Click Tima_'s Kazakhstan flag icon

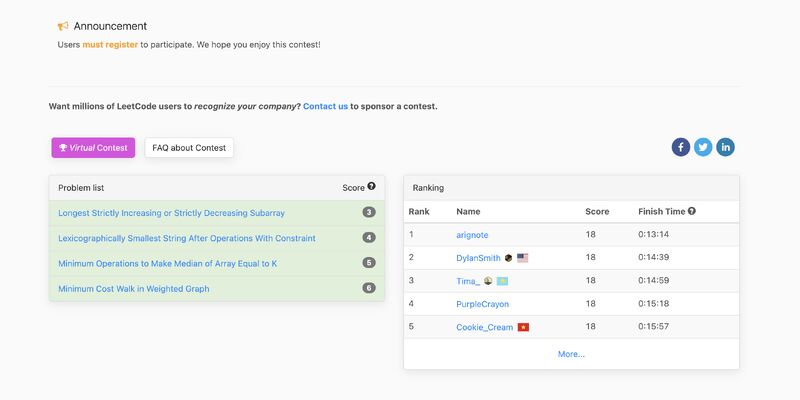click(x=503, y=281)
